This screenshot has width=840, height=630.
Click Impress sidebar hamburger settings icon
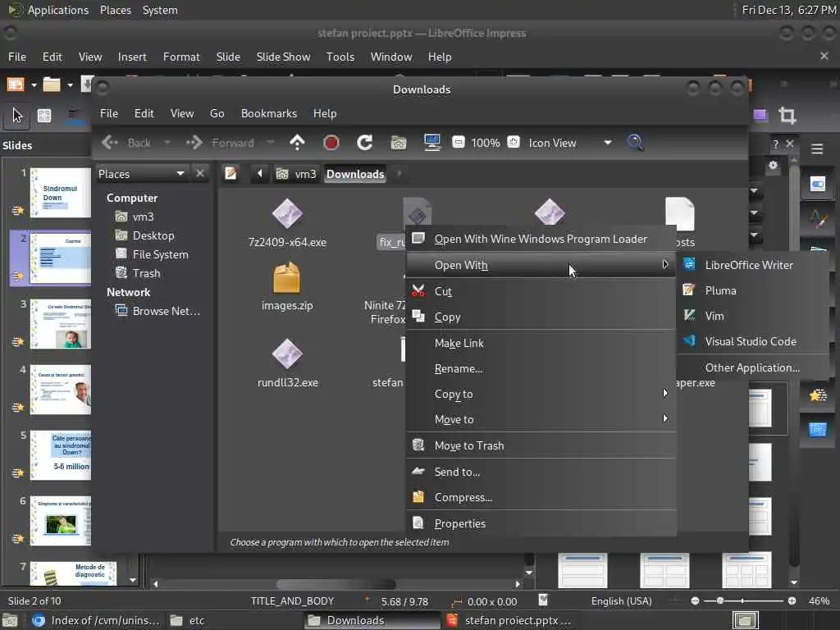[x=817, y=149]
